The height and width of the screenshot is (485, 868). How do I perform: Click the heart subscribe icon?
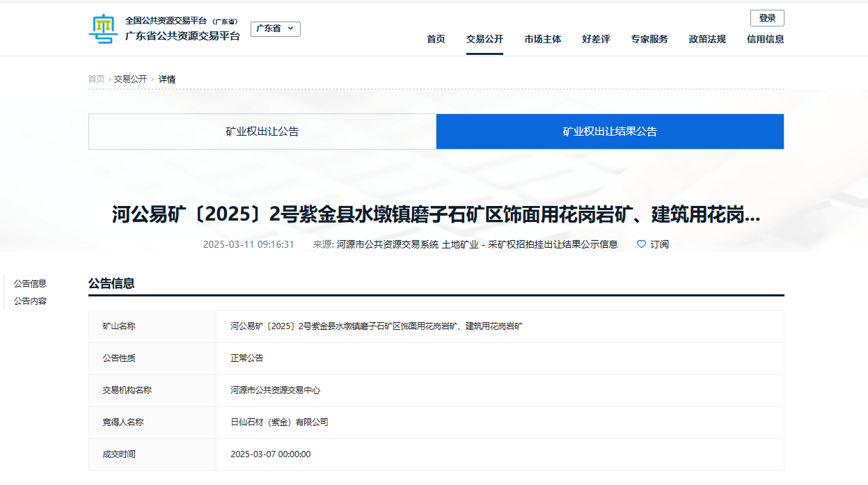[x=641, y=244]
